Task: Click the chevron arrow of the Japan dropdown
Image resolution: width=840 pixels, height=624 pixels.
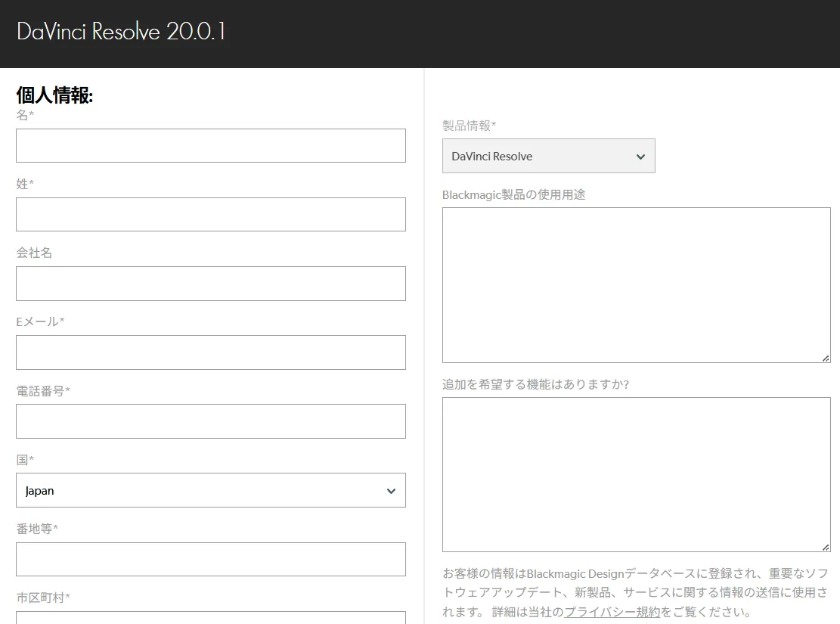Action: [391, 491]
